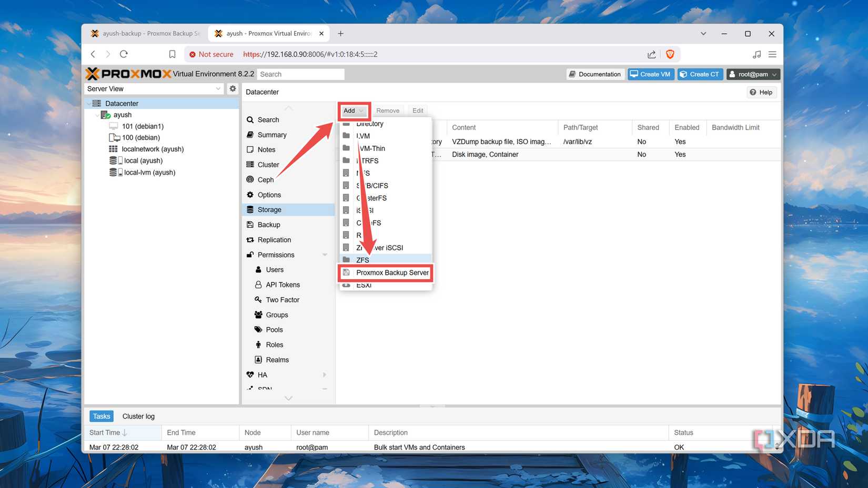Click the Proxmox search input field
Image resolution: width=868 pixels, height=488 pixels.
coord(301,75)
